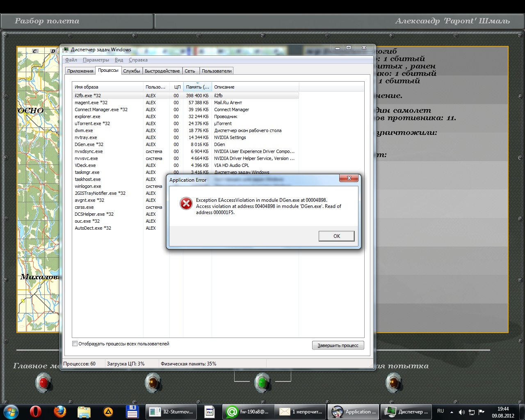Image resolution: width=525 pixels, height=420 pixels.
Task: Open the '1 непрочит...' mail taskbar item
Action: (x=301, y=412)
